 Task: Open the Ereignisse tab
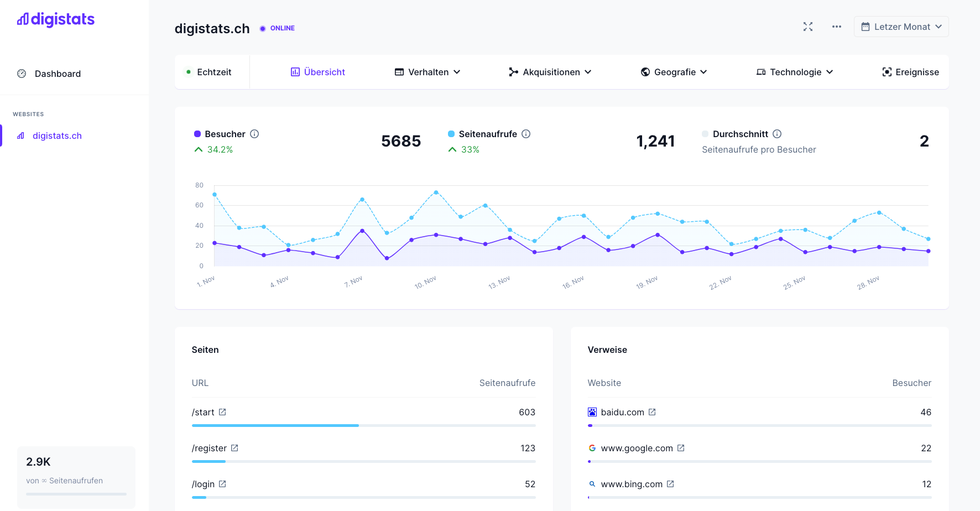click(x=911, y=72)
